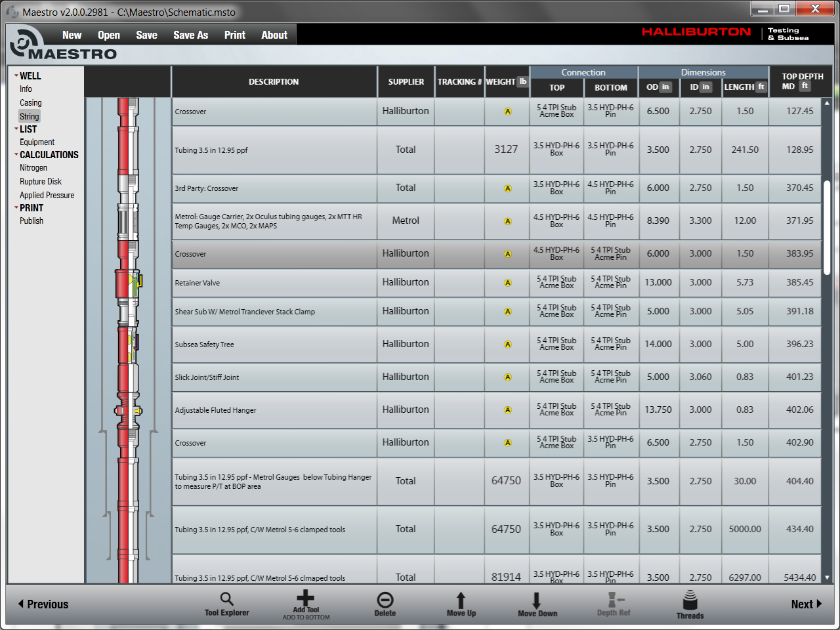Click warning icon in Retainer Valve row
Viewport: 840px width, 630px height.
click(x=507, y=283)
